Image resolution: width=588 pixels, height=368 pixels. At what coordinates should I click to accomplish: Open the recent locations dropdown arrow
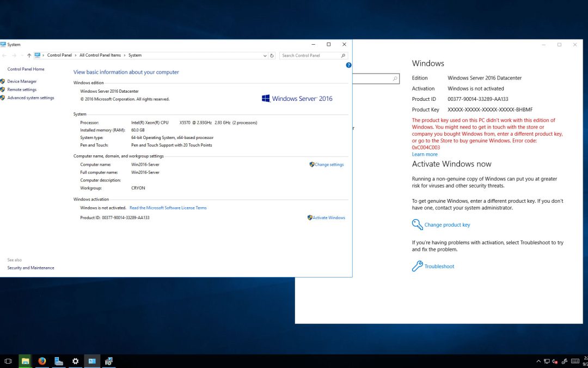22,56
